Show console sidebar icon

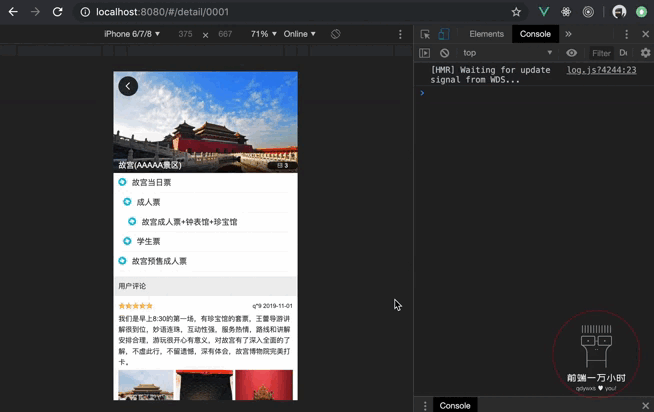click(424, 53)
